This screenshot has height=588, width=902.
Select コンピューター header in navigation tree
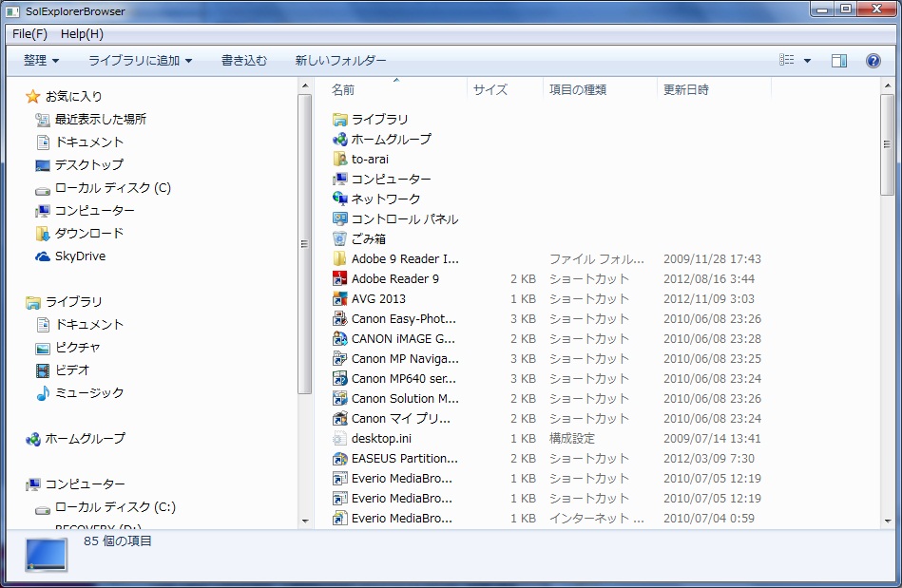(x=86, y=484)
